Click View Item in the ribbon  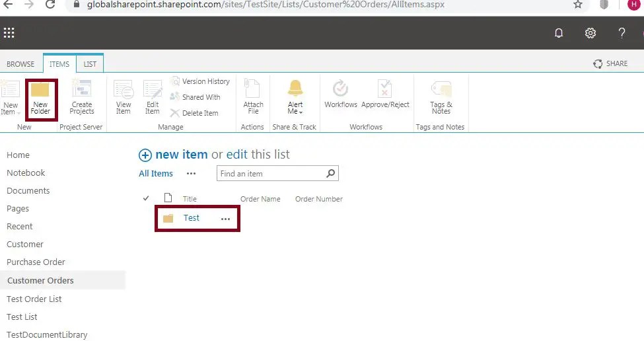pos(124,98)
